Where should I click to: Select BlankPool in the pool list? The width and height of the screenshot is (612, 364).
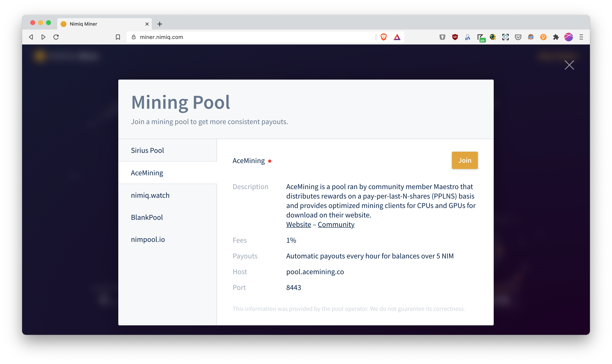pyautogui.click(x=167, y=217)
